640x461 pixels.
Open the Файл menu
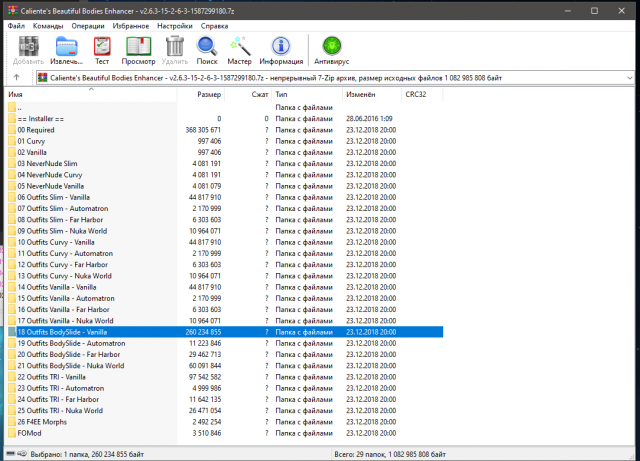tap(17, 24)
